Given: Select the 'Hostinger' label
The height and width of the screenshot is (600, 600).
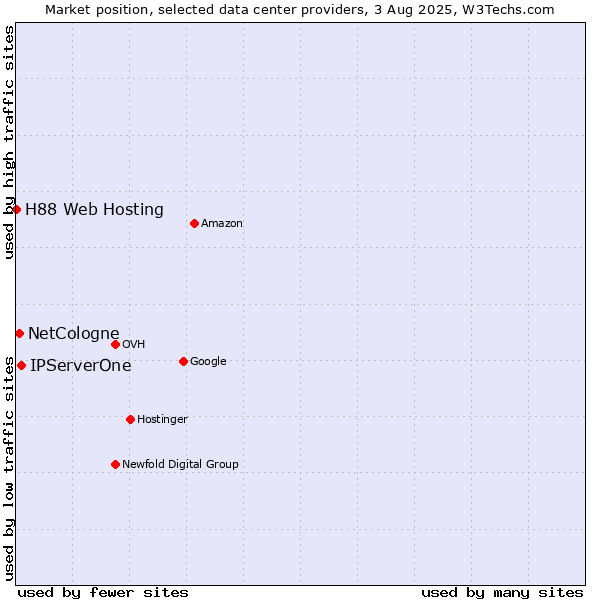Looking at the screenshot, I should coord(162,420).
